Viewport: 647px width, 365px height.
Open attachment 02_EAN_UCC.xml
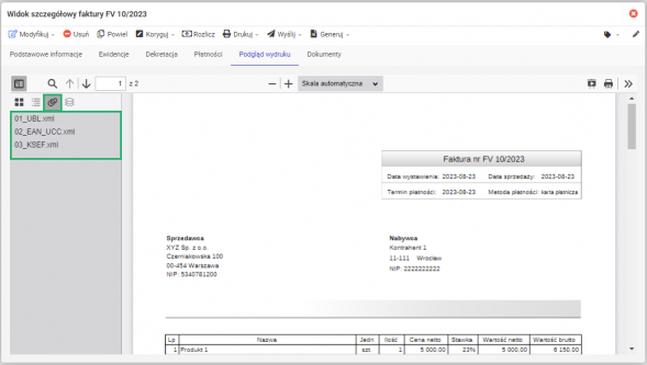pyautogui.click(x=45, y=132)
